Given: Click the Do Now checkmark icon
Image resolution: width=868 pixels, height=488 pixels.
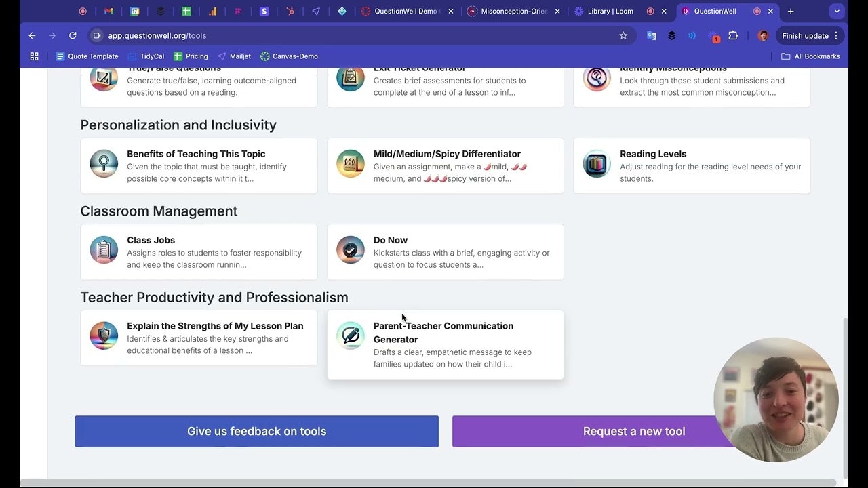Looking at the screenshot, I should point(351,250).
